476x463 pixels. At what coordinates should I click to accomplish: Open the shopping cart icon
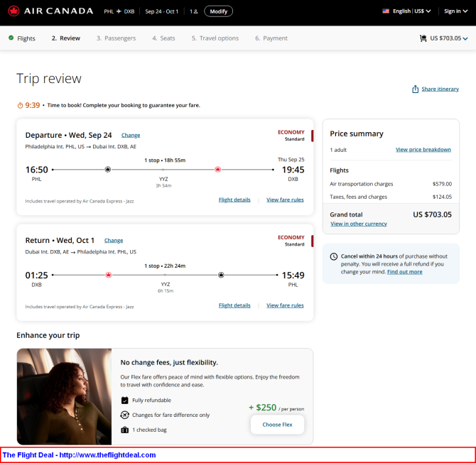point(423,38)
